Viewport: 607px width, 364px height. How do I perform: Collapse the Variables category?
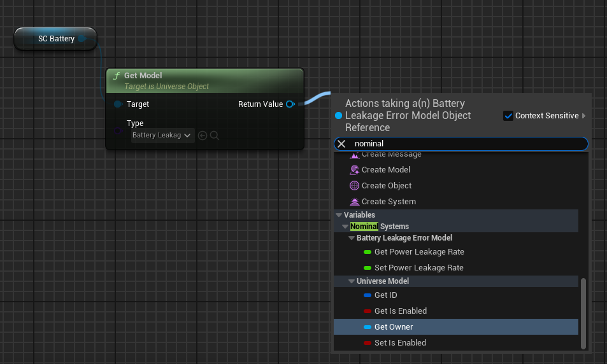pos(339,215)
